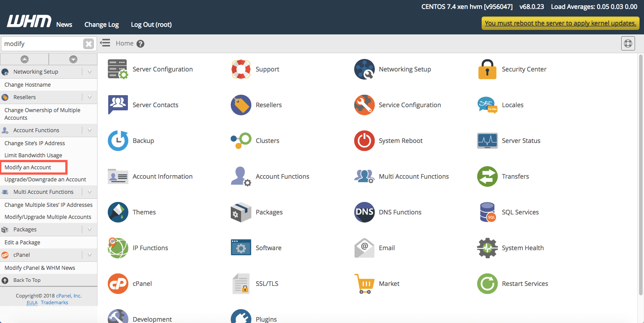Click the WHM logo

click(29, 21)
